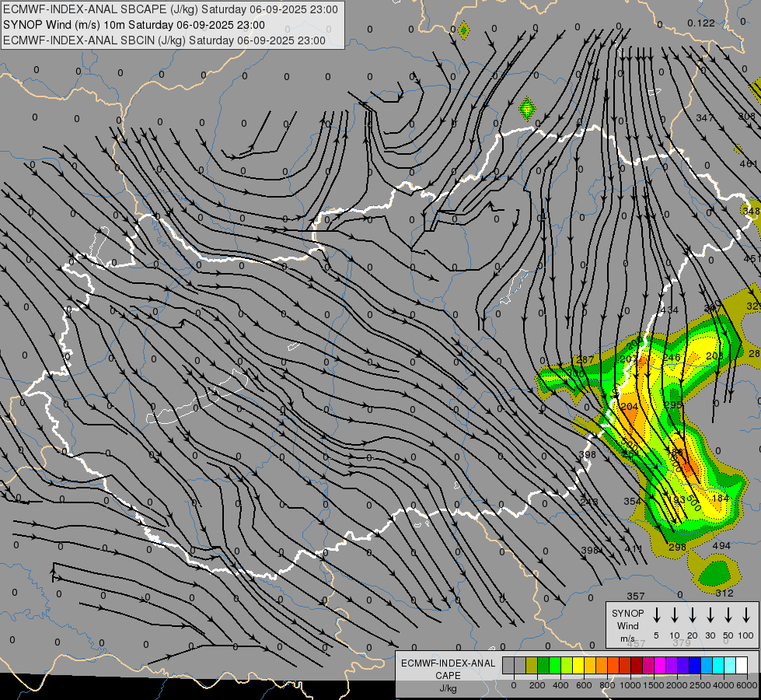The image size is (761, 700).
Task: Click the 243 value on the map
Action: (x=589, y=502)
